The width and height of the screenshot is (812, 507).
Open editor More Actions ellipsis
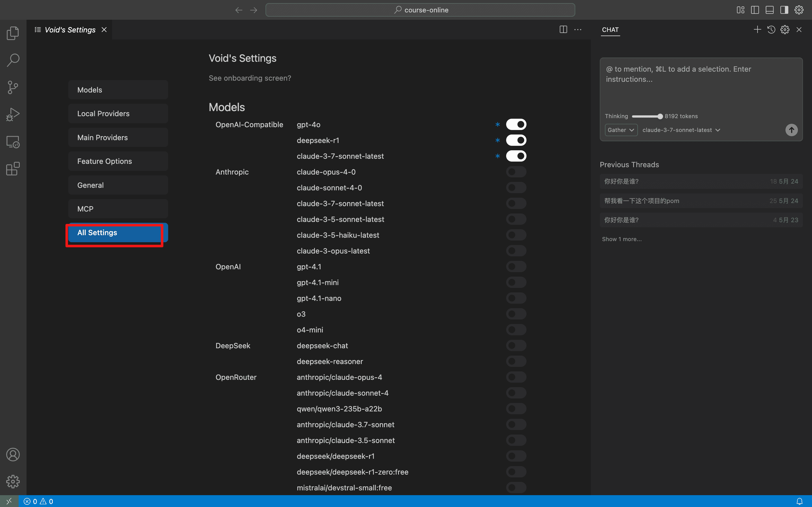tap(578, 30)
